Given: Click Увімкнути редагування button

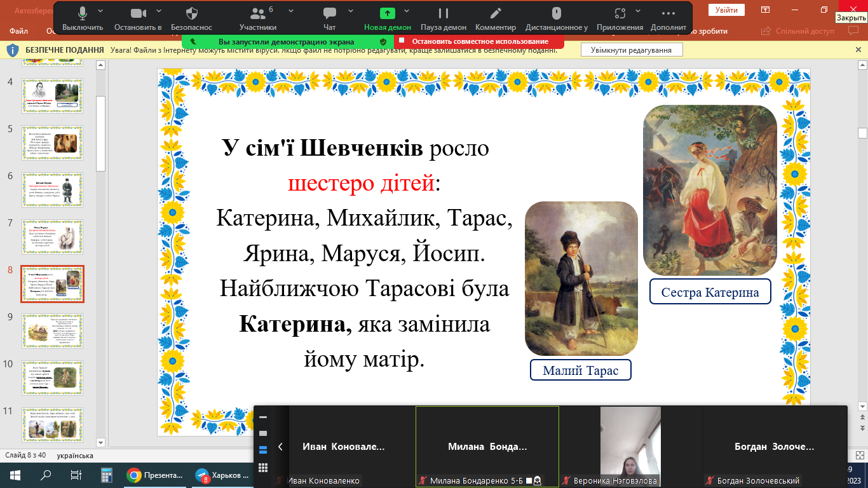Looking at the screenshot, I should coord(631,50).
